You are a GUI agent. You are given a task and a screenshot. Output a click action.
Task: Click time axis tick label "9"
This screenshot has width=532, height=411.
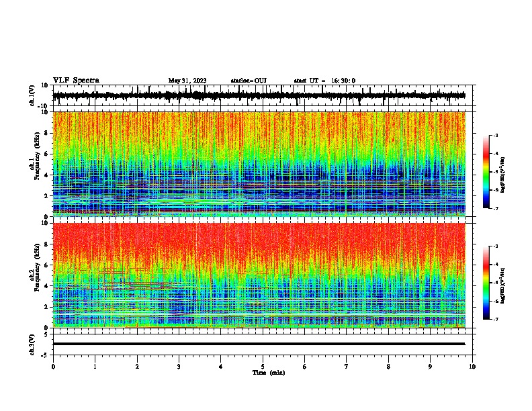click(x=430, y=367)
